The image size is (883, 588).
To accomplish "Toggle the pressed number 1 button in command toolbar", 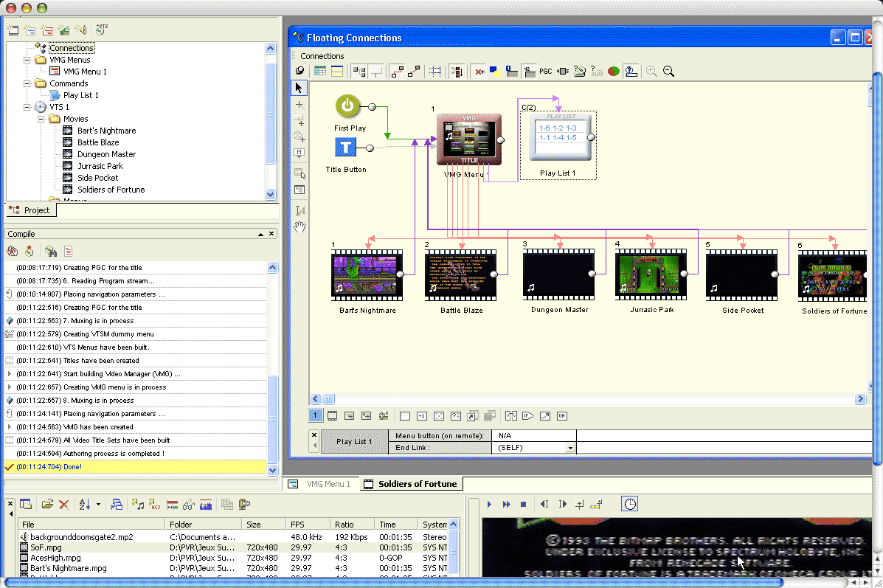I will 316,415.
